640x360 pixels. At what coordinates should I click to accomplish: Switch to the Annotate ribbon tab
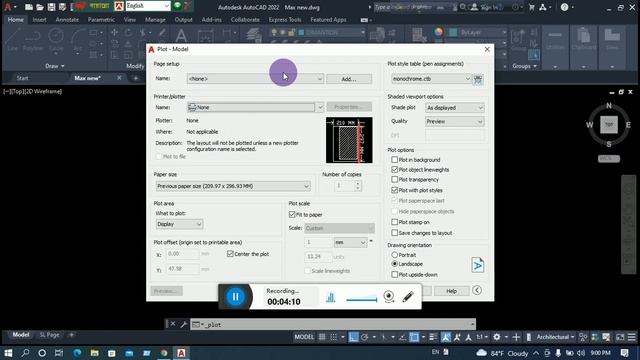67,20
